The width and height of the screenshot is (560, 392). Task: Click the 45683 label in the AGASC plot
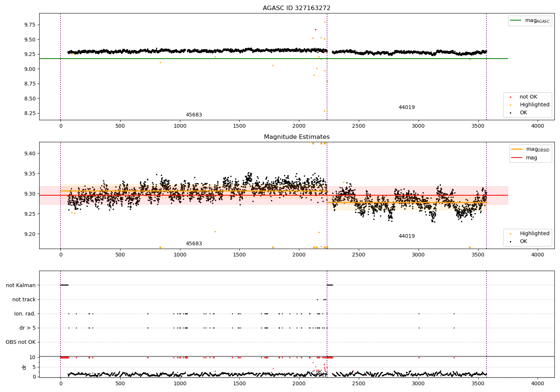pyautogui.click(x=194, y=115)
